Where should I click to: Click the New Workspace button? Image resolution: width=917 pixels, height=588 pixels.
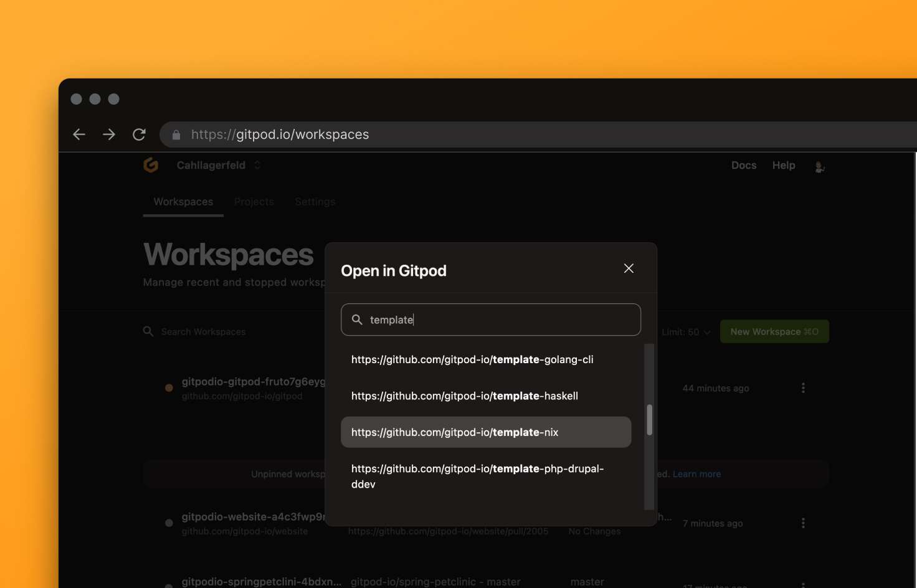pyautogui.click(x=774, y=331)
